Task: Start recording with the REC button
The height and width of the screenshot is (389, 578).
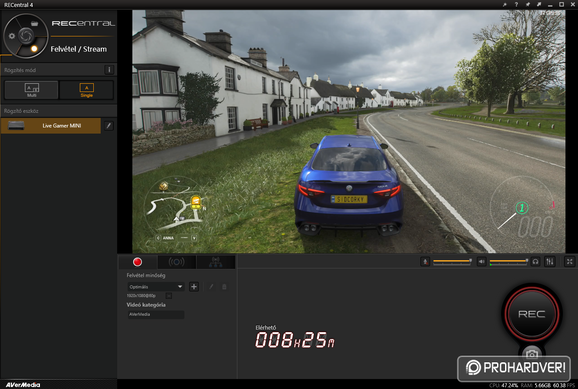Action: (x=532, y=314)
